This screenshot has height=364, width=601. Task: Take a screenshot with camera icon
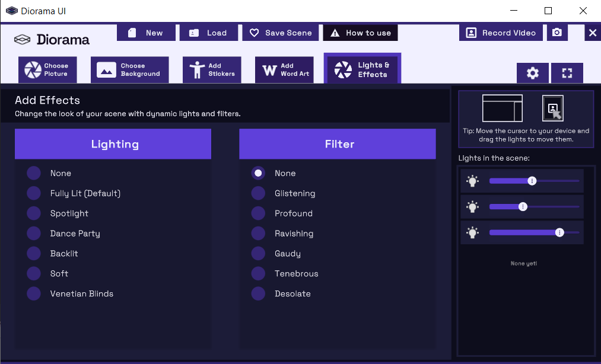[x=557, y=33]
